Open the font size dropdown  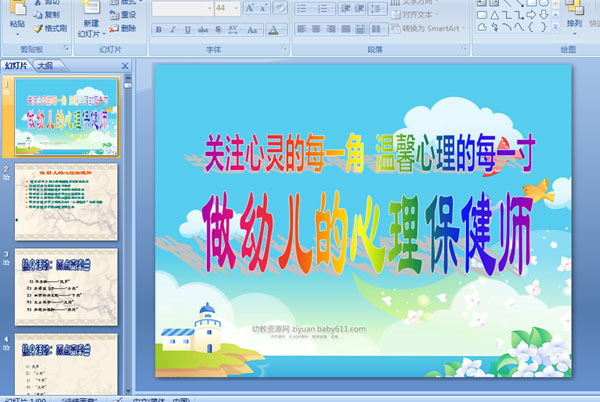point(236,8)
